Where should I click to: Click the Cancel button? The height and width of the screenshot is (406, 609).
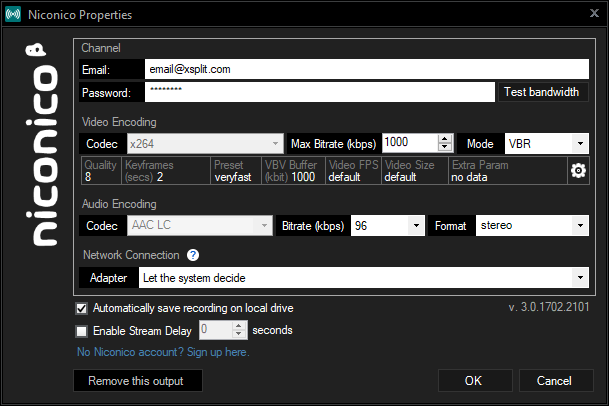556,381
